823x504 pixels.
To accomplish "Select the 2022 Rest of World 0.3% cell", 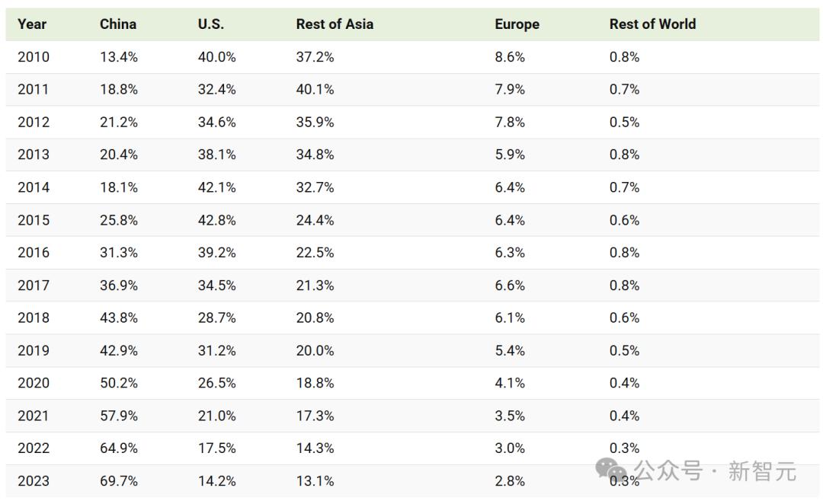I will [625, 448].
